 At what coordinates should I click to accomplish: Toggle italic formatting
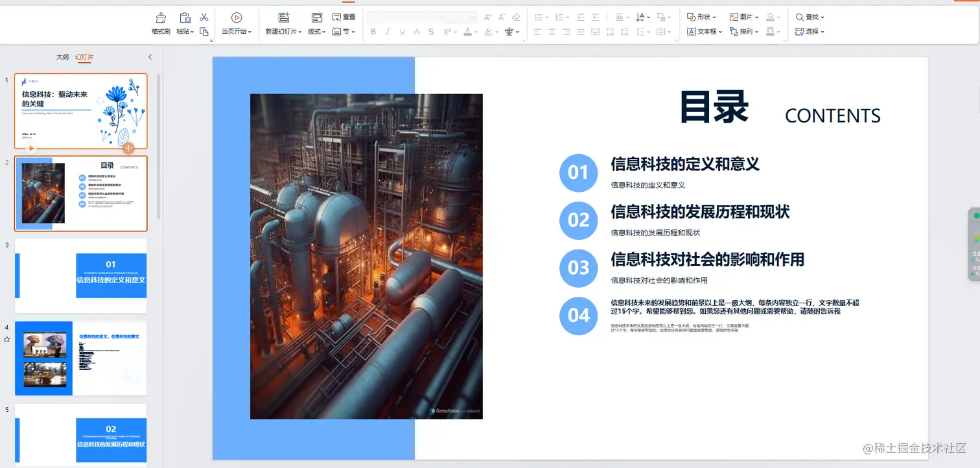388,31
